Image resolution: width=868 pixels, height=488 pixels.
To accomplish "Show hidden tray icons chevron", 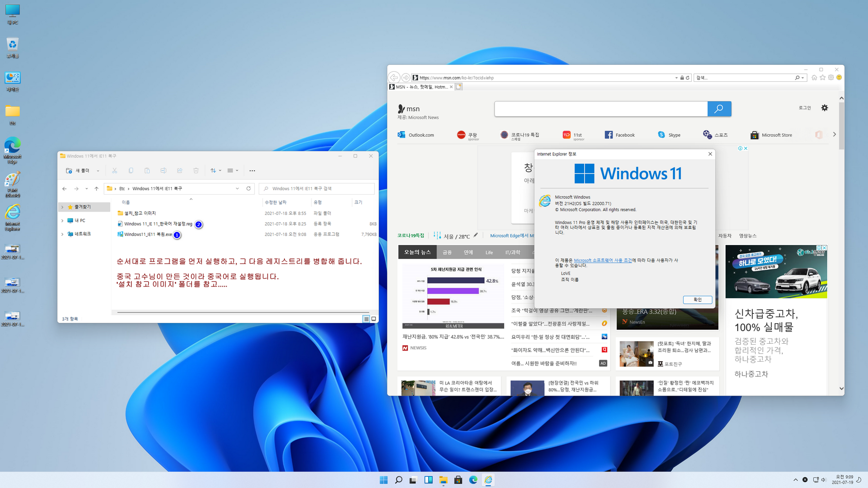I will (x=795, y=480).
